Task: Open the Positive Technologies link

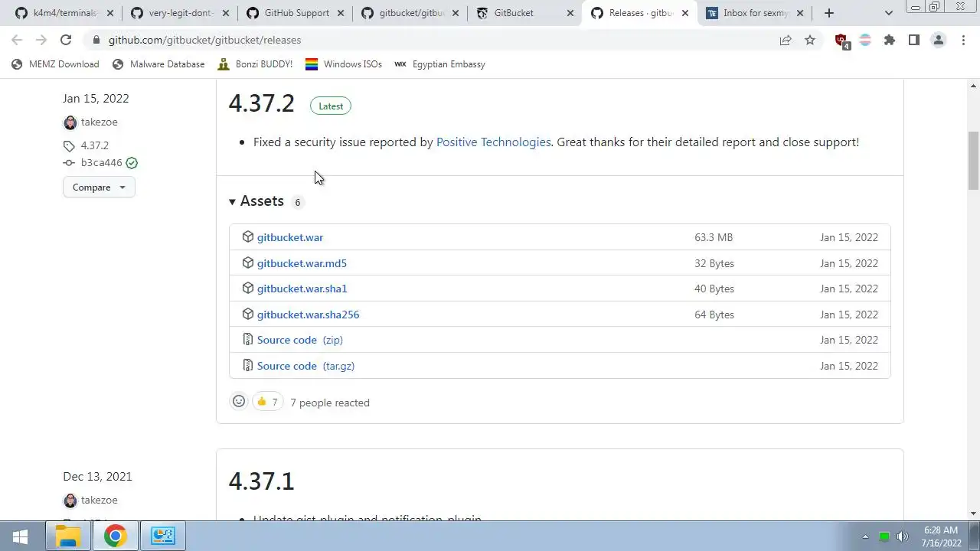Action: tap(493, 142)
